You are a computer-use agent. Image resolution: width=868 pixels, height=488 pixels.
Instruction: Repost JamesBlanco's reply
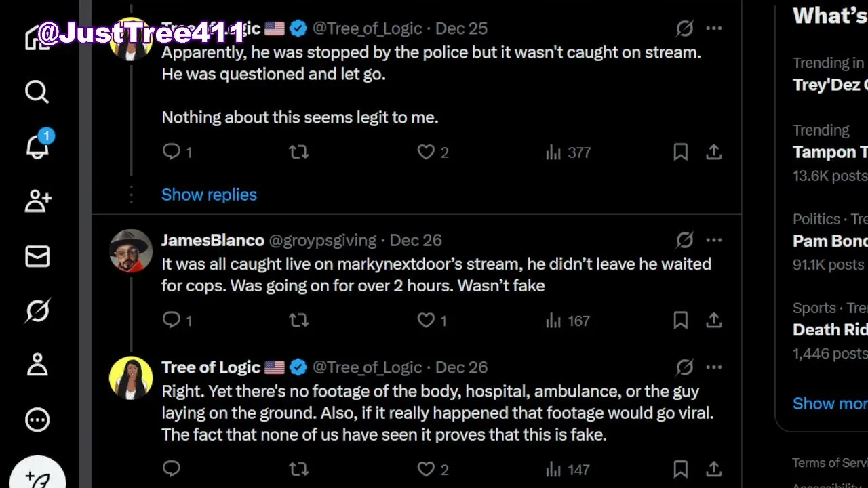[298, 321]
